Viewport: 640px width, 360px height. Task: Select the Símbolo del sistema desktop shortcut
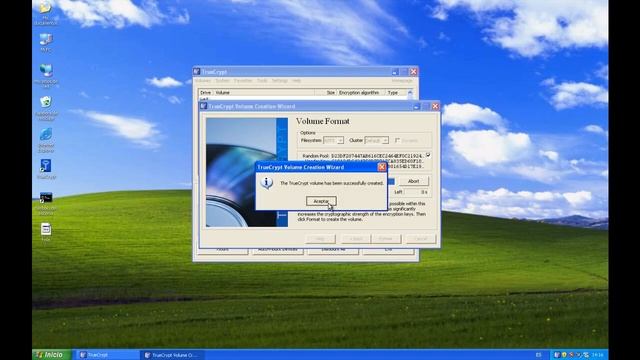(x=46, y=203)
